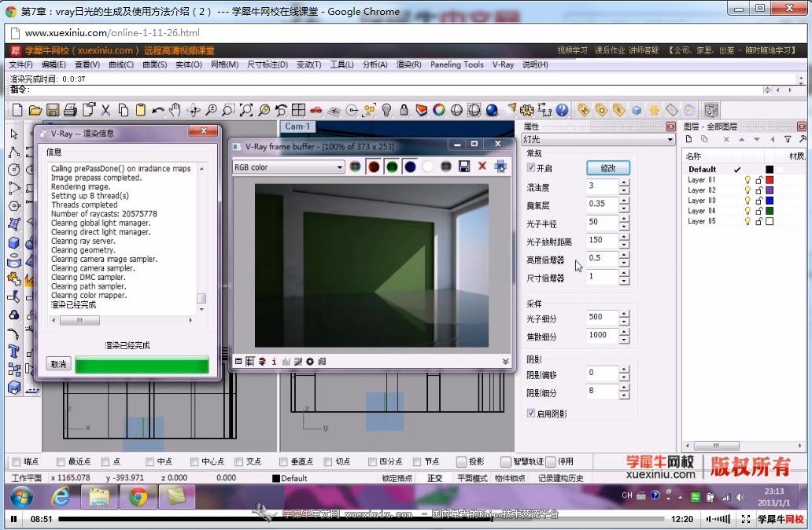Select the Pan hand tool
Screen dimensions: 812x530
[x=175, y=110]
